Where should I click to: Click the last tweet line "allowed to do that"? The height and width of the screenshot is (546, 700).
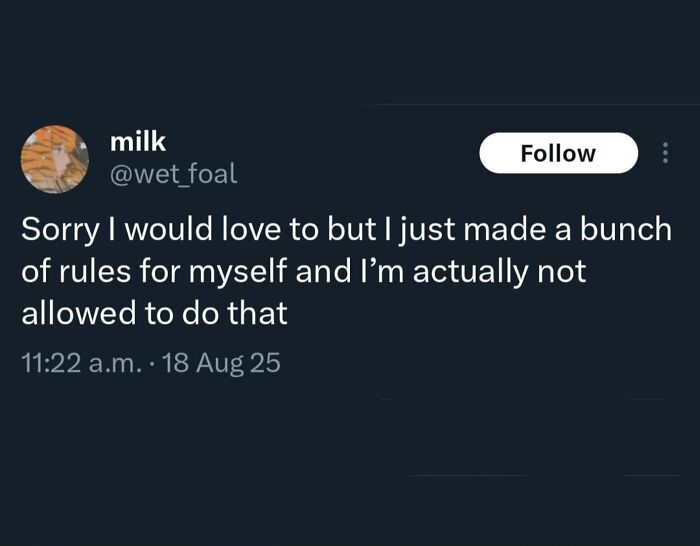click(154, 313)
